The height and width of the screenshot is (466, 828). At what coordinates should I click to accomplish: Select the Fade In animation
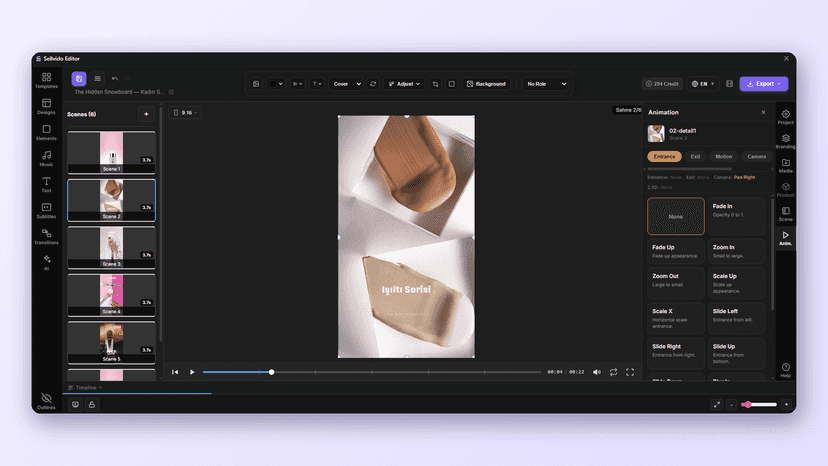[736, 216]
